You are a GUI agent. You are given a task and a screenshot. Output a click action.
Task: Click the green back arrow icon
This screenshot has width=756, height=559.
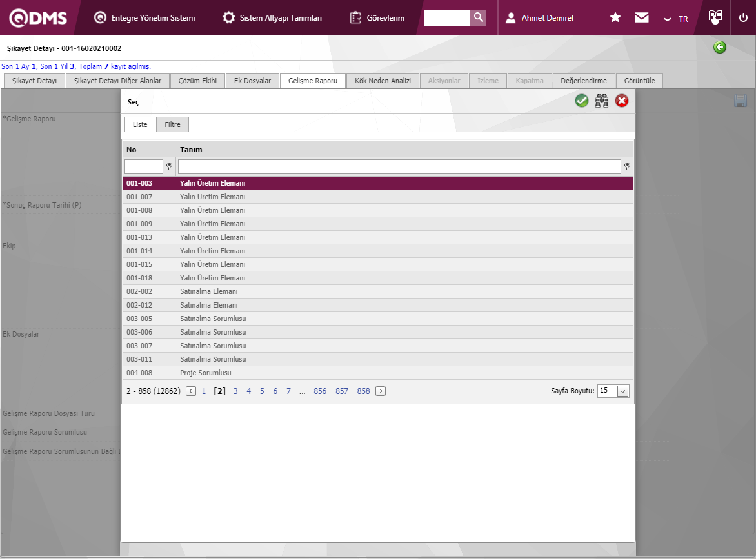point(720,47)
